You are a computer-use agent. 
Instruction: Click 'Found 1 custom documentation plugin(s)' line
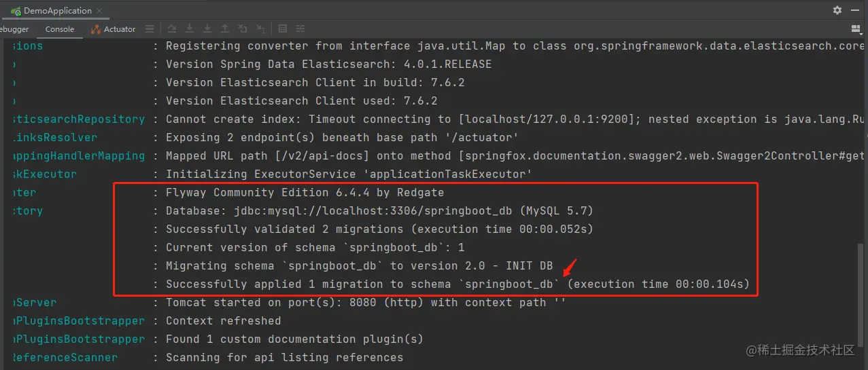tap(294, 339)
